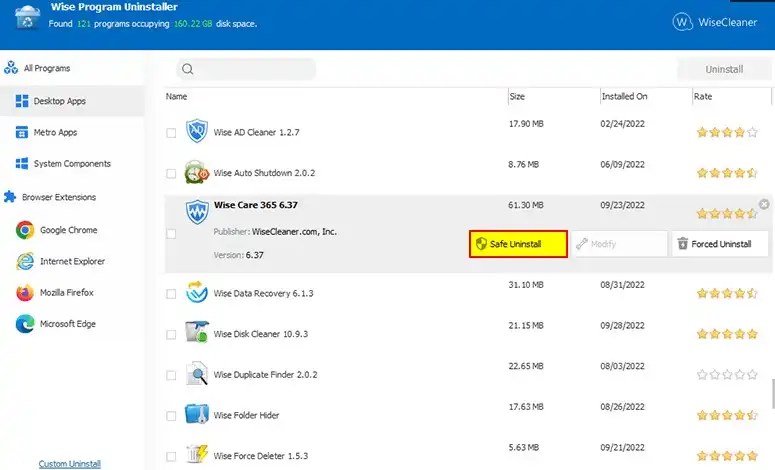The height and width of the screenshot is (470, 775).
Task: Click the System Components windows icon
Action: click(22, 164)
